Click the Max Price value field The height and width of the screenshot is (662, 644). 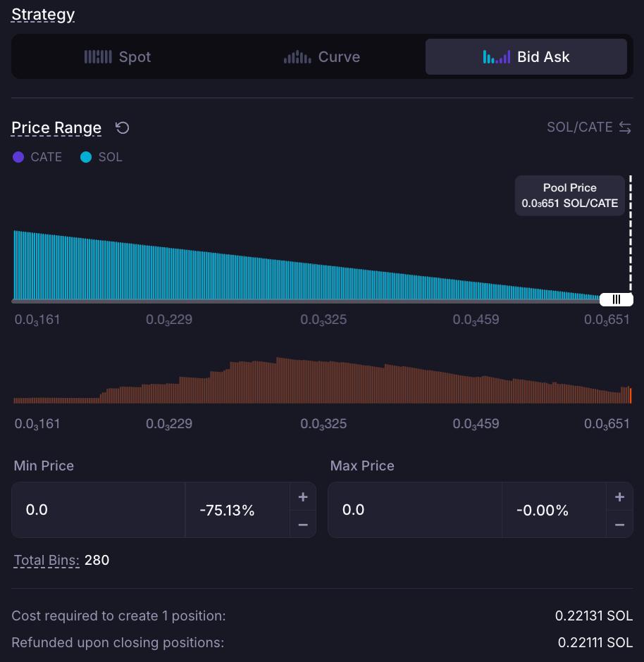(415, 510)
